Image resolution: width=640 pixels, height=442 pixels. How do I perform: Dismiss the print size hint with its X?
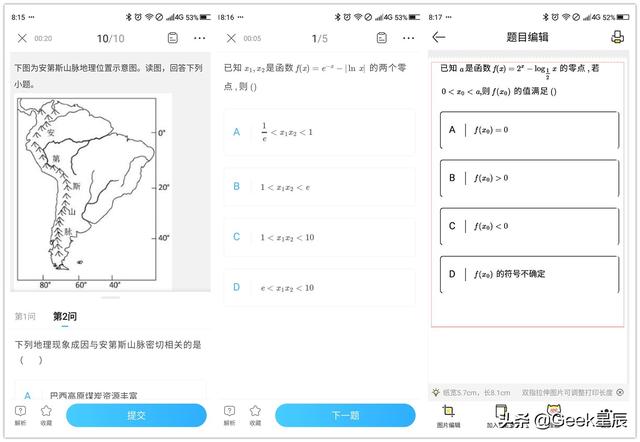pos(620,392)
